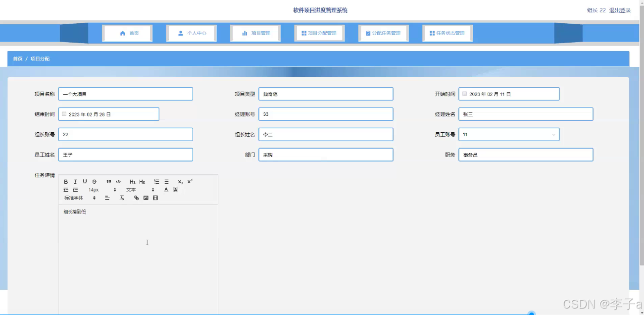Switch to the 项目管理 navigation tab
This screenshot has width=644, height=315.
tap(255, 33)
